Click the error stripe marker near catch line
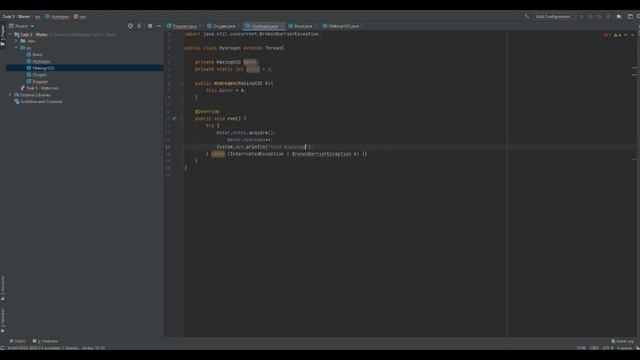Viewport: 640px width, 360px height. (634, 159)
